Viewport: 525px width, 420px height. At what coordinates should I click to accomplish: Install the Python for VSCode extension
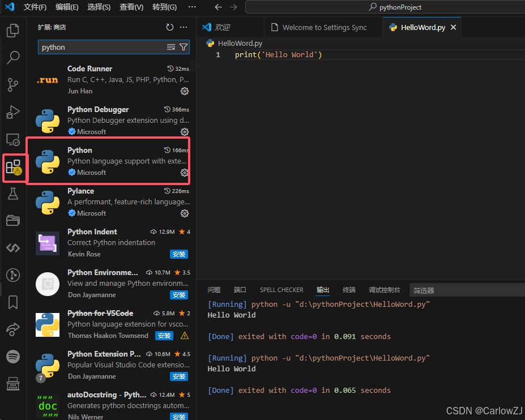[x=164, y=336]
